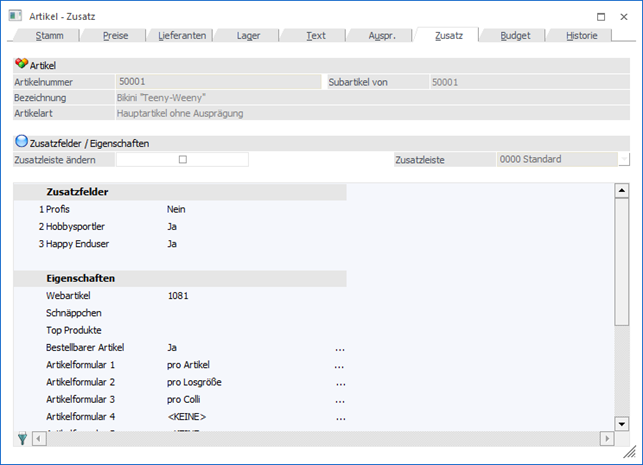Open ellipsis options for Bestellbarer Artikel
The width and height of the screenshot is (643, 465).
pos(340,348)
